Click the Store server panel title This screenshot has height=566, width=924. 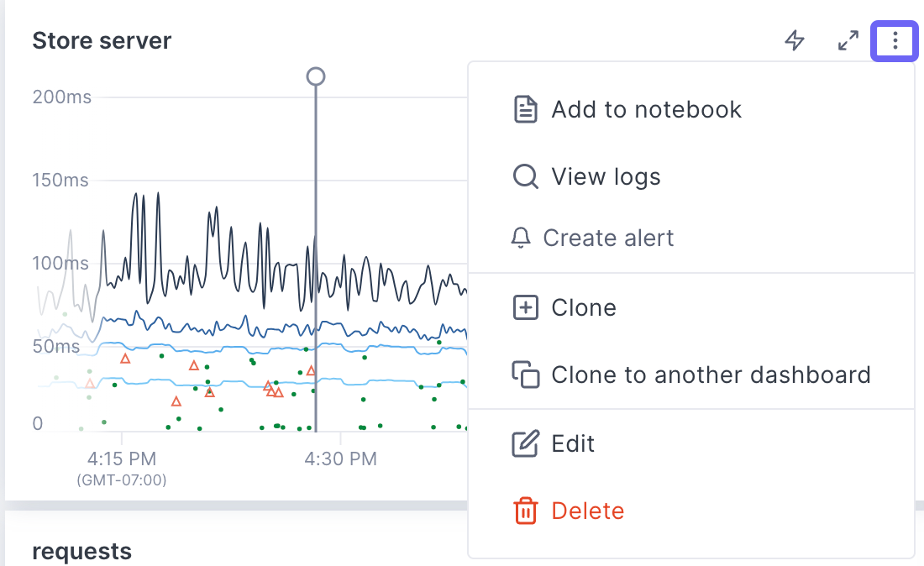[102, 40]
